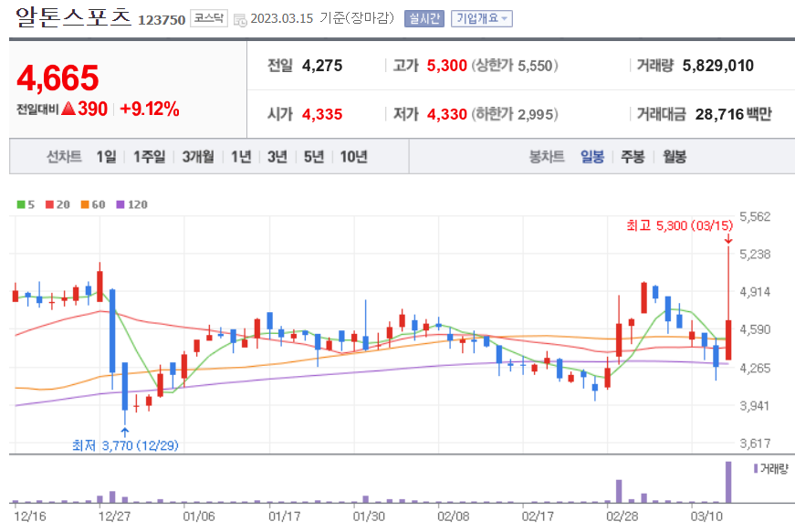Click the 2023.03.15 기준(장마감) date text

tap(322, 18)
